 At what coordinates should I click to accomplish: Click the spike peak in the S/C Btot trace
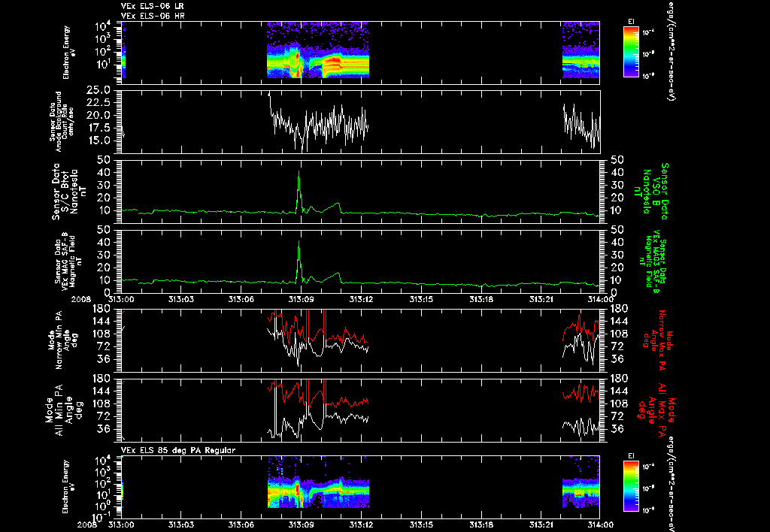click(299, 172)
